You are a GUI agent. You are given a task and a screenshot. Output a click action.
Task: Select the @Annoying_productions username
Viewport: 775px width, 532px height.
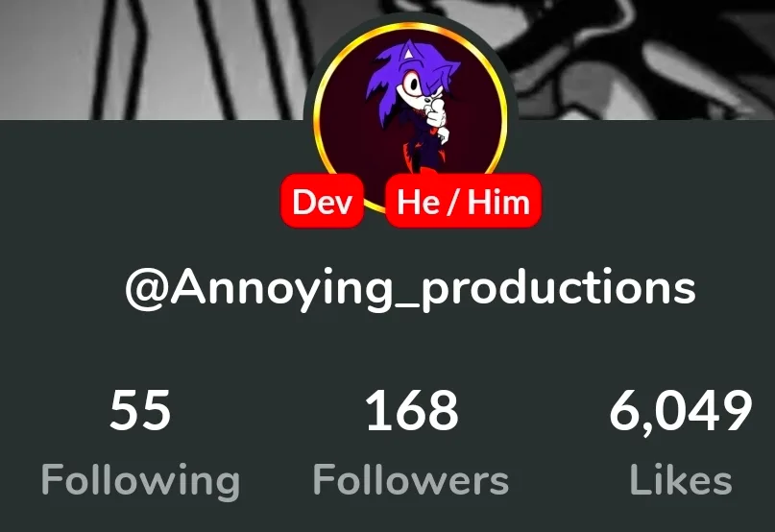pos(410,289)
